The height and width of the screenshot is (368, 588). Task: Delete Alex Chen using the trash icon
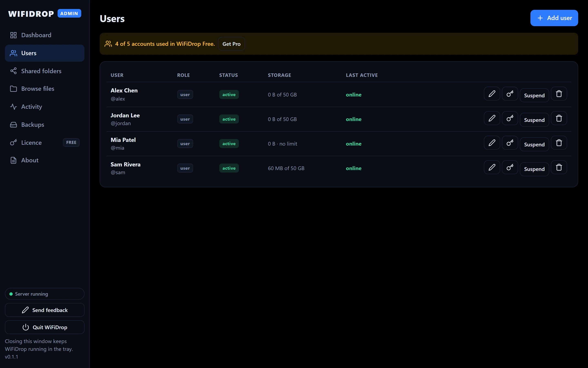coord(559,94)
